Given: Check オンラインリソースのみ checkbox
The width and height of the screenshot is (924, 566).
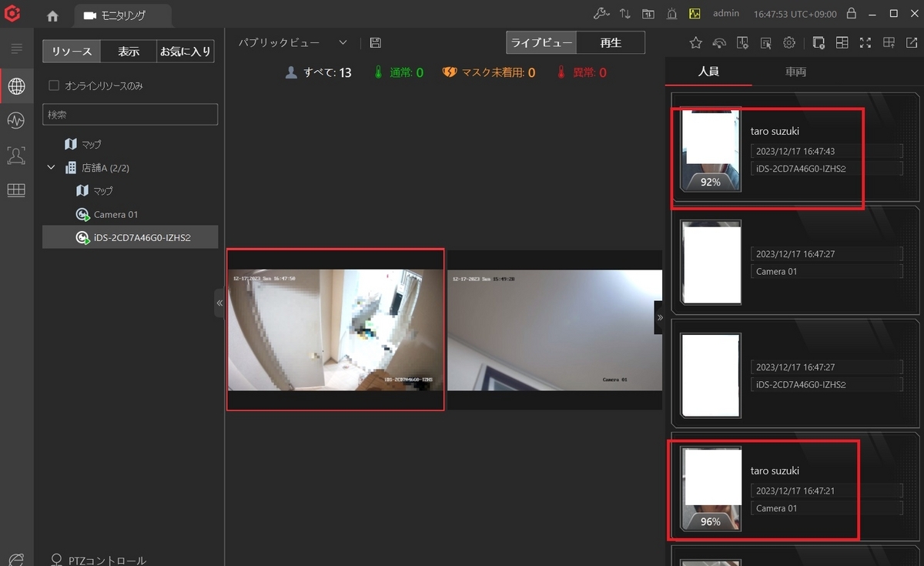Looking at the screenshot, I should (x=54, y=85).
